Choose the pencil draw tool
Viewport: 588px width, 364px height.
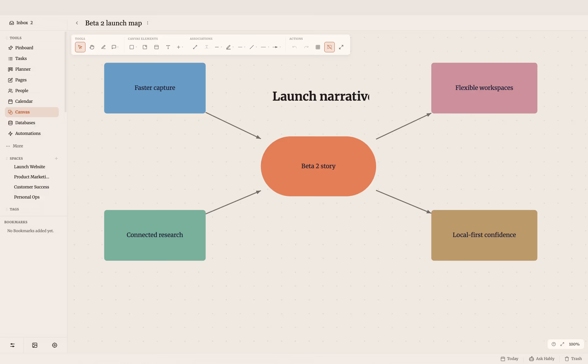coord(104,47)
